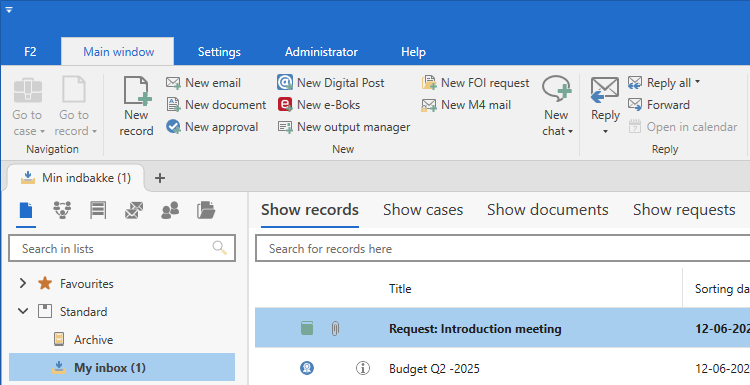Image resolution: width=750 pixels, height=385 pixels.
Task: Switch to the Administrator ribbon tab
Action: 321,52
